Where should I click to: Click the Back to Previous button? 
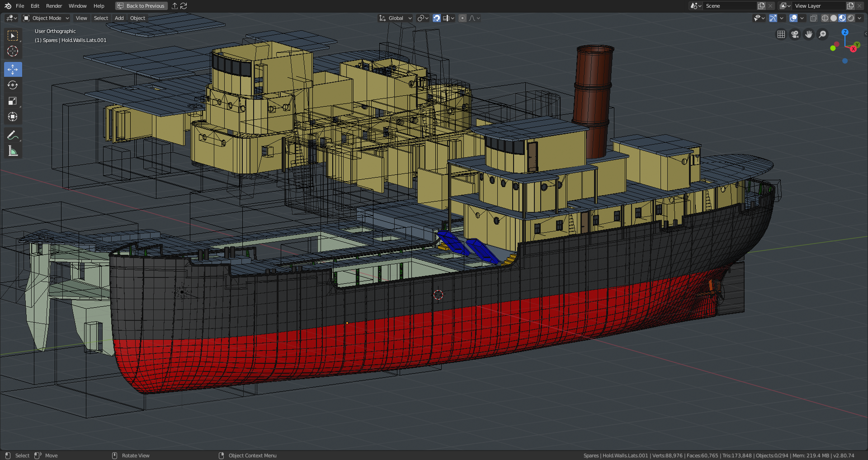(141, 6)
